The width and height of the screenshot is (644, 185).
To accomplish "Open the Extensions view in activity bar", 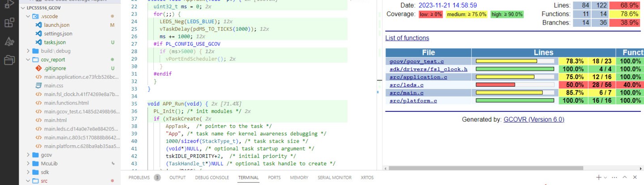I will (9, 22).
